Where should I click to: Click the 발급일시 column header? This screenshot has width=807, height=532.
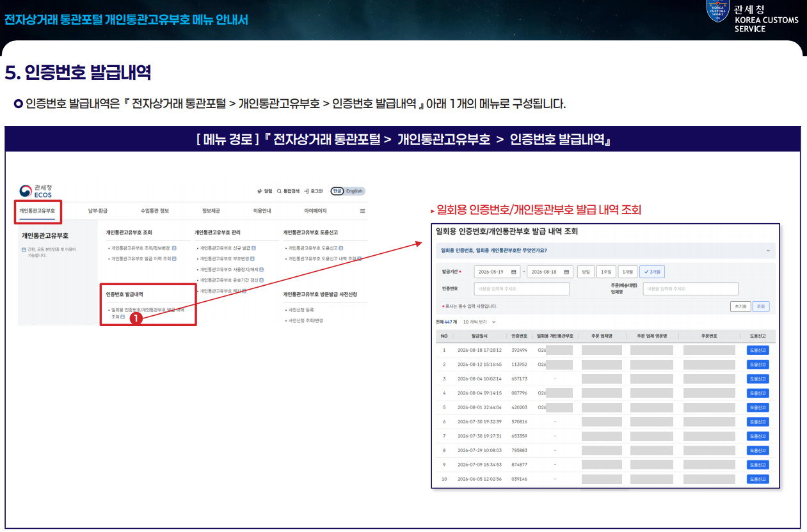(480, 336)
